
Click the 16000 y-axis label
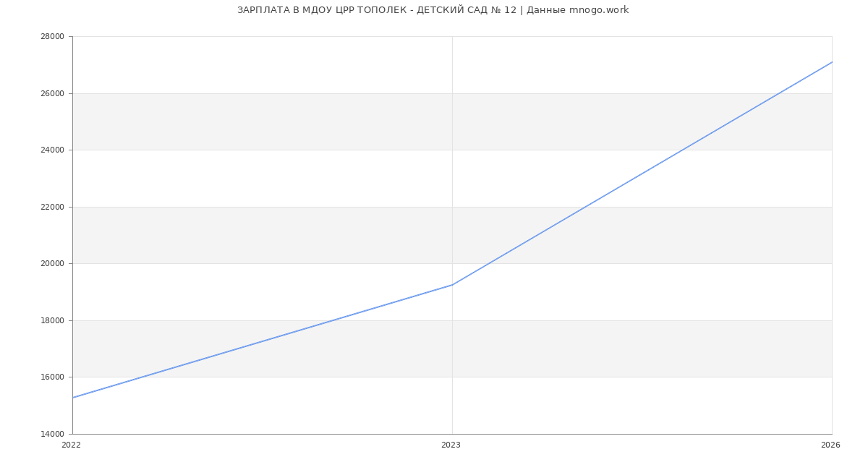[x=52, y=377]
